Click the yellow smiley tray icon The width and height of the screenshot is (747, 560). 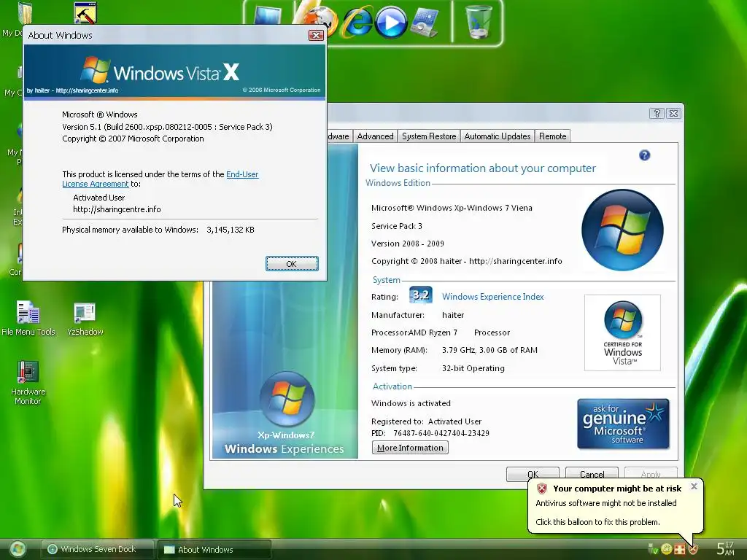[x=667, y=550]
